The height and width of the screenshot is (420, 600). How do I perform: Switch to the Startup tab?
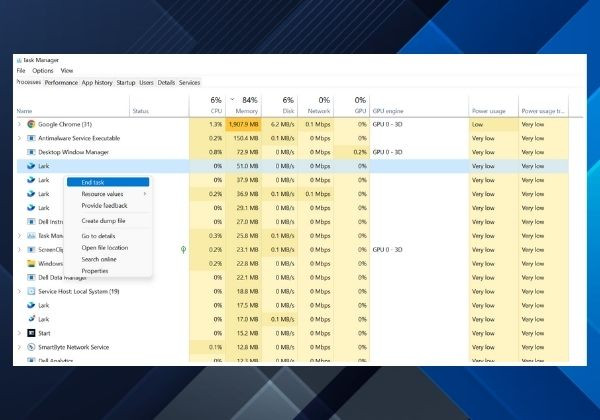(126, 83)
